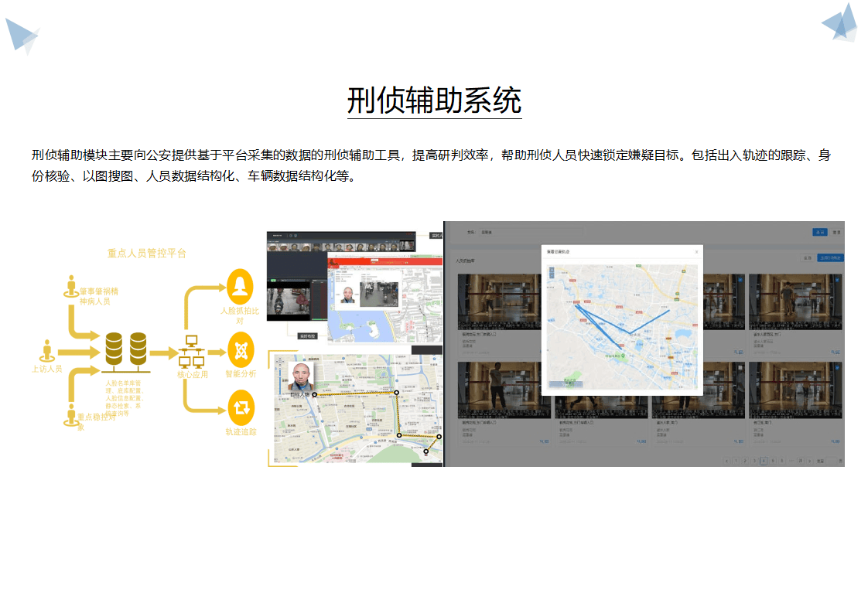Click next-page arrow in pagination
This screenshot has width=868, height=613.
[810, 461]
